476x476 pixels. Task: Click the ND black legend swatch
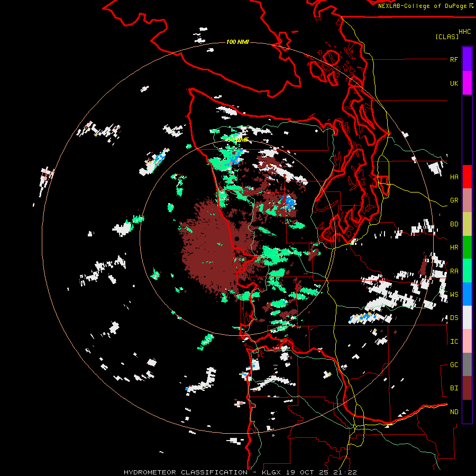pos(467,411)
